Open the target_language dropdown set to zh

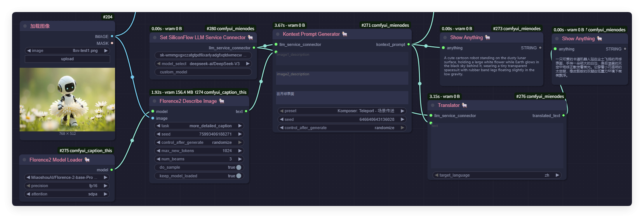coord(497,175)
